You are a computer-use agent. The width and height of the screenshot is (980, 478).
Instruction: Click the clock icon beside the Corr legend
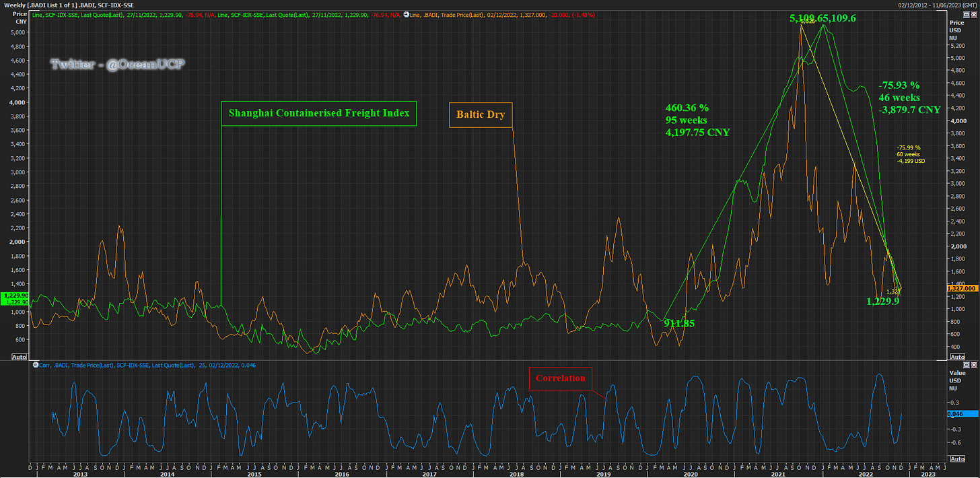click(35, 365)
